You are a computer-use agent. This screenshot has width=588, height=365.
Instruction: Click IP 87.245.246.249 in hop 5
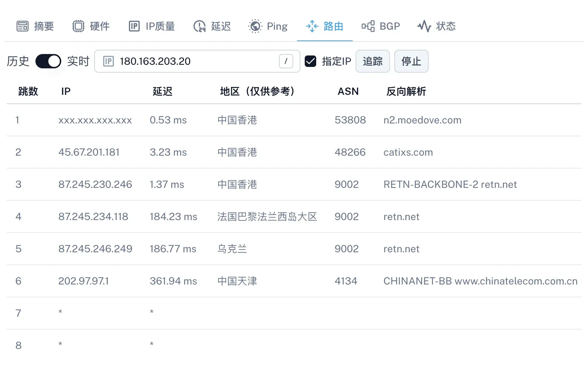pos(95,249)
